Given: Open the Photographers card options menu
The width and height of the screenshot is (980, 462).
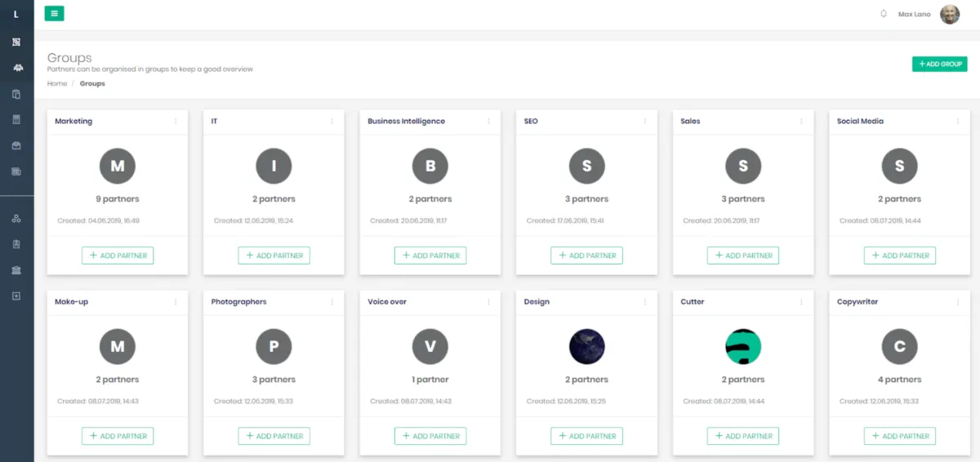Looking at the screenshot, I should [x=332, y=302].
